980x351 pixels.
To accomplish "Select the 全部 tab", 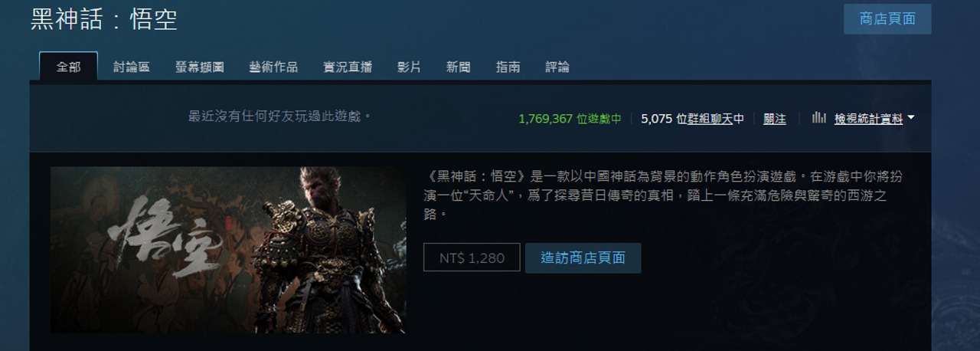I will click(68, 67).
